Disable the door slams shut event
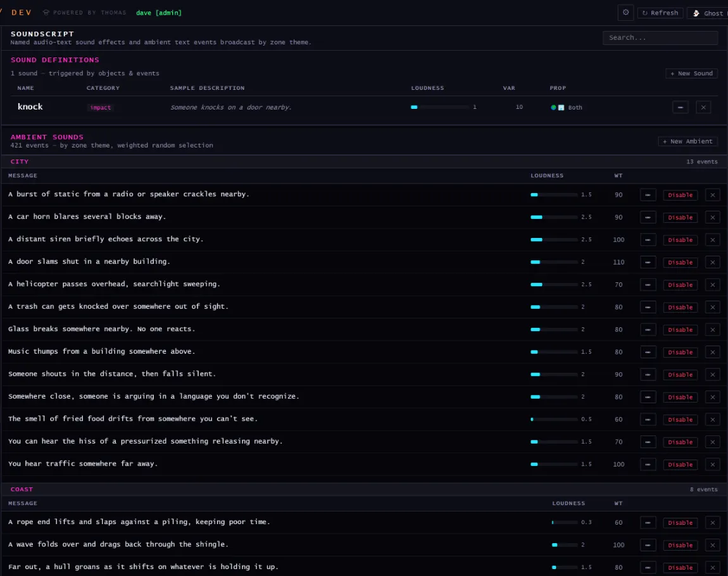The width and height of the screenshot is (728, 576). tap(680, 262)
